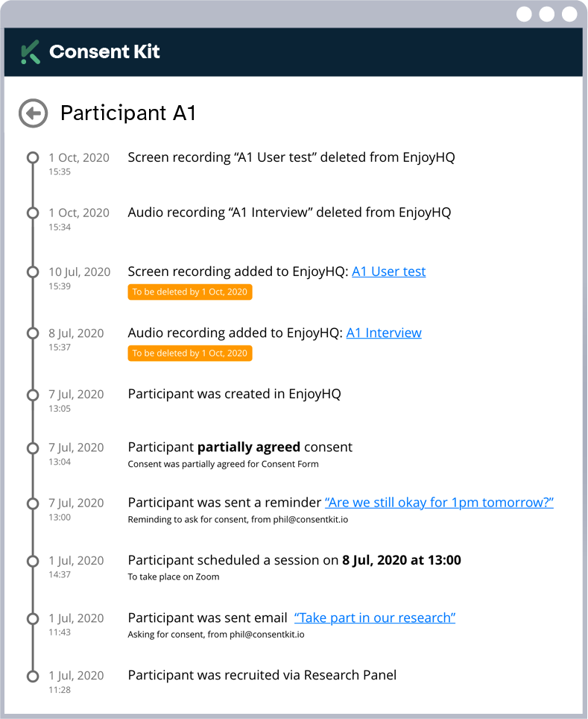Click the timeline marker for session scheduling event
The image size is (588, 719).
pyautogui.click(x=32, y=560)
